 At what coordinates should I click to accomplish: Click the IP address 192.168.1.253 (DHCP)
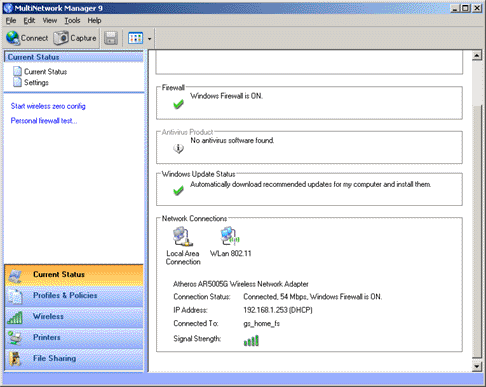[x=278, y=310]
